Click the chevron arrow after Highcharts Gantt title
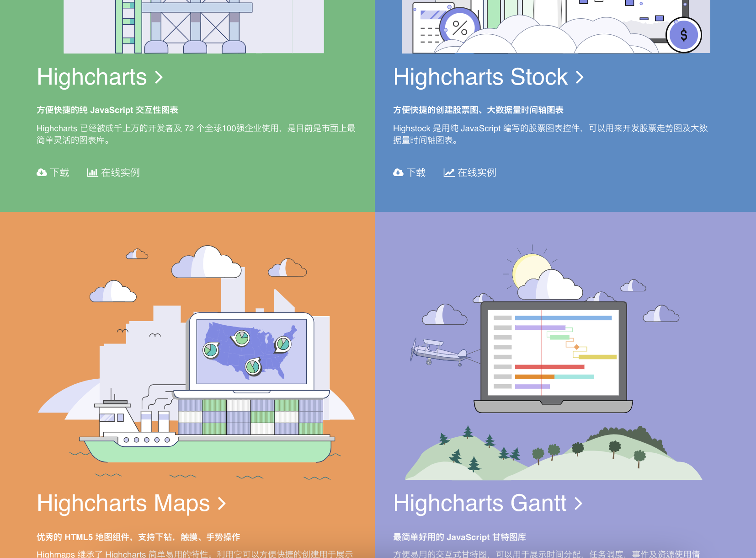Image resolution: width=756 pixels, height=558 pixels. [578, 504]
